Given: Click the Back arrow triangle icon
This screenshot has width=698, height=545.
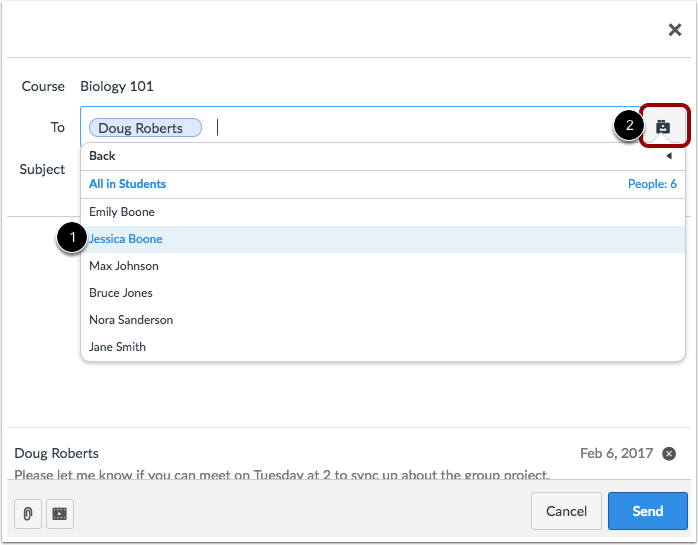Looking at the screenshot, I should [x=669, y=156].
